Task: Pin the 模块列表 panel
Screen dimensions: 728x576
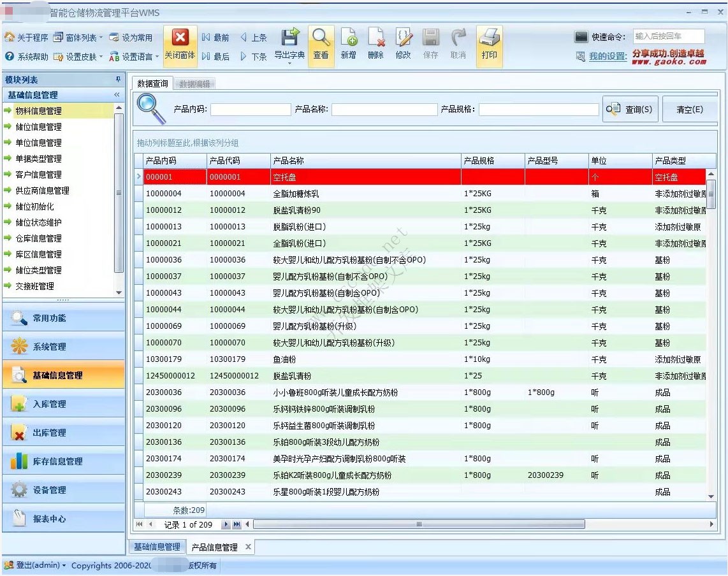Action: (x=118, y=80)
